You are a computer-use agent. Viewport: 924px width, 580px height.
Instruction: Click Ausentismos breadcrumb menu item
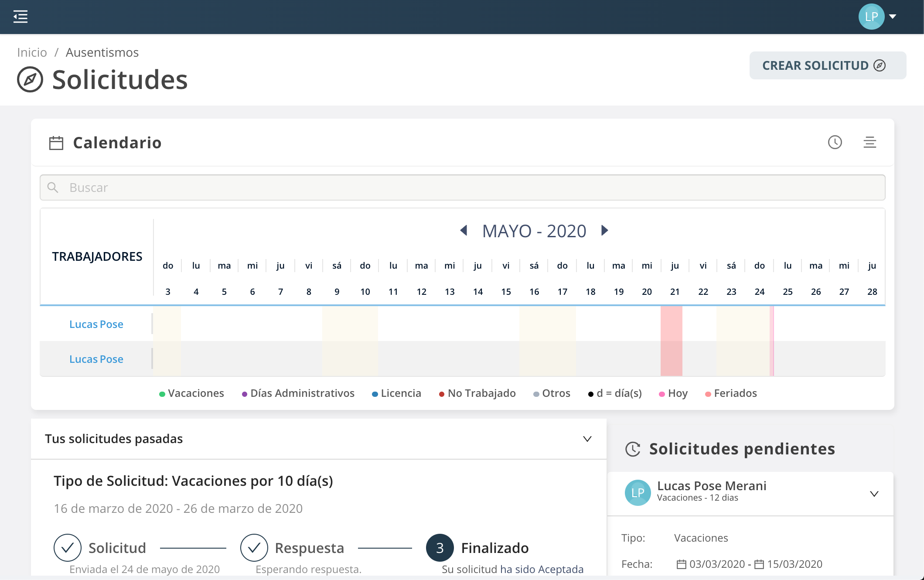coord(102,53)
